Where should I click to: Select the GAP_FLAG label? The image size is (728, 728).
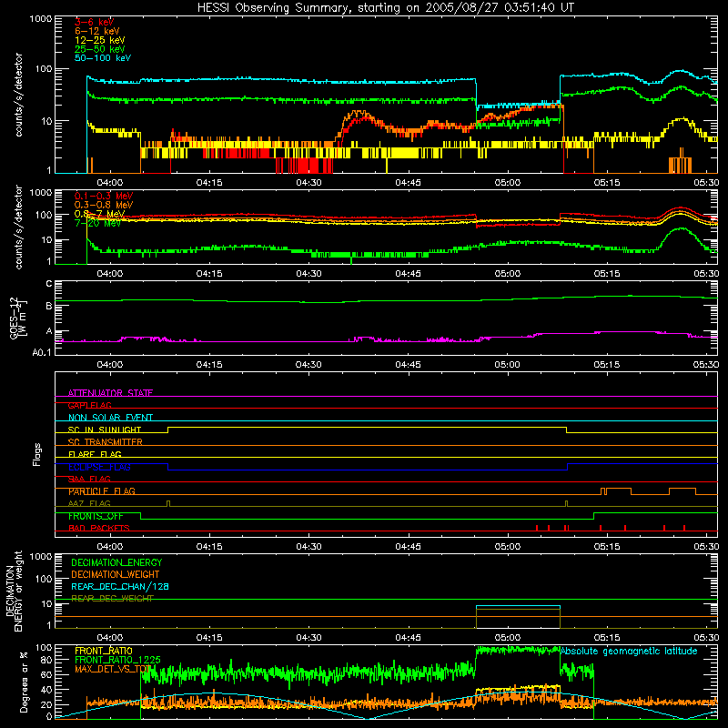coord(89,405)
